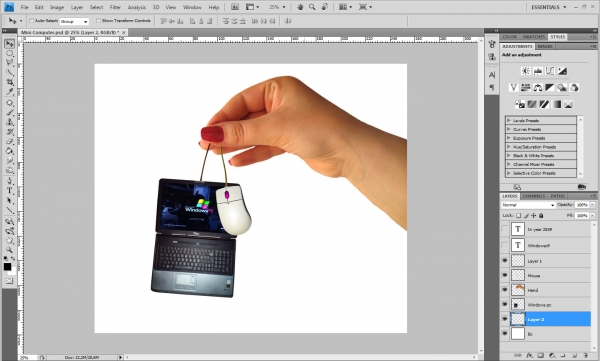Screen dimensions: 600x361
Task: Open the Essentials workspace dropdown
Action: pos(549,7)
